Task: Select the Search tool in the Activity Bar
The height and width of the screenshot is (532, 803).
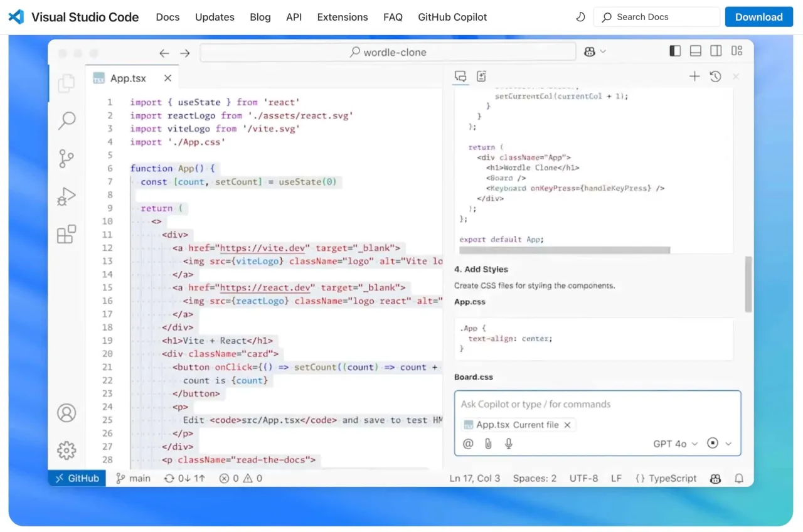Action: point(66,120)
